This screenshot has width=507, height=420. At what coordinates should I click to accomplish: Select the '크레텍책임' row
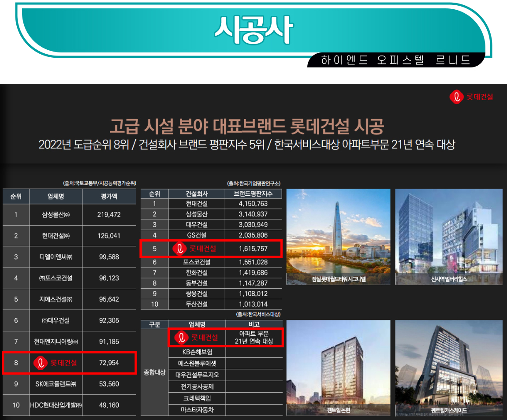(x=226, y=398)
